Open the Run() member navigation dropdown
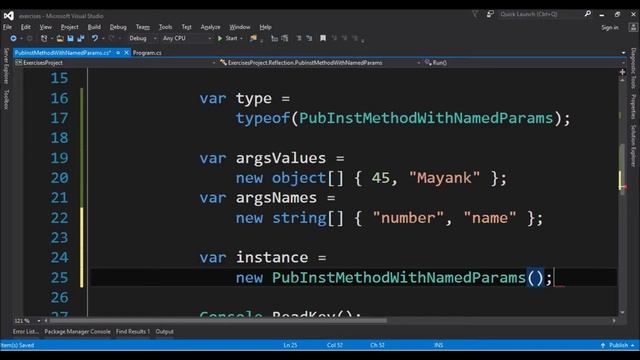This screenshot has width=640, height=360. tap(524, 63)
